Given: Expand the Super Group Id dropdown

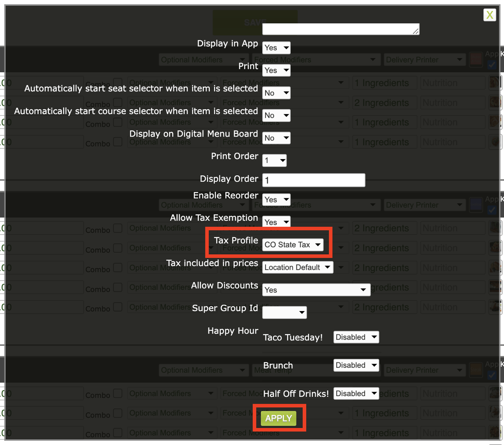Looking at the screenshot, I should pyautogui.click(x=284, y=312).
